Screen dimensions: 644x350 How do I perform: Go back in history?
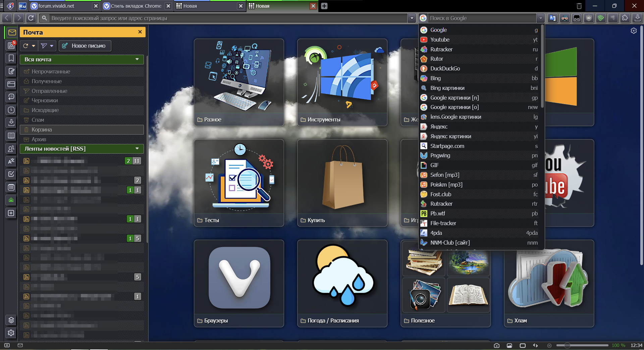coord(7,18)
